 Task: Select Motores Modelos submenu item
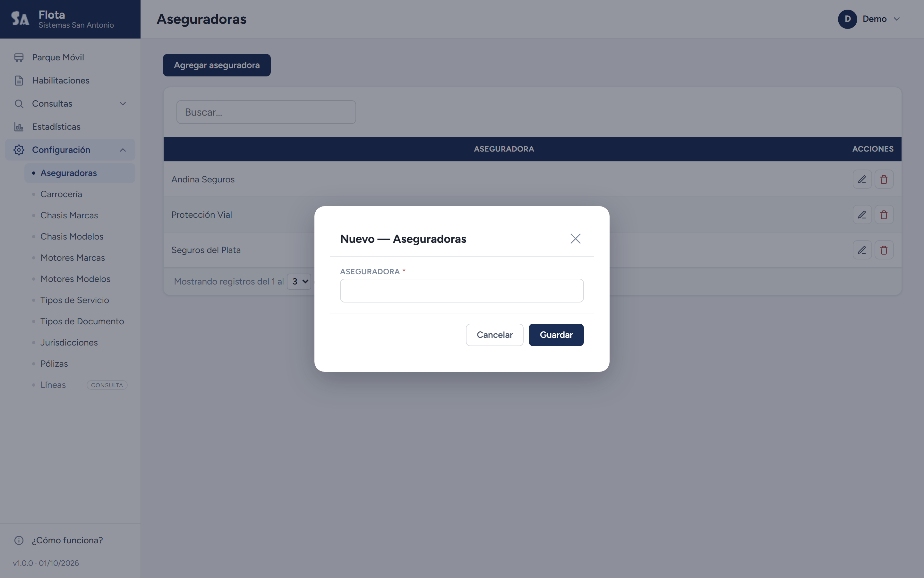pos(80,279)
